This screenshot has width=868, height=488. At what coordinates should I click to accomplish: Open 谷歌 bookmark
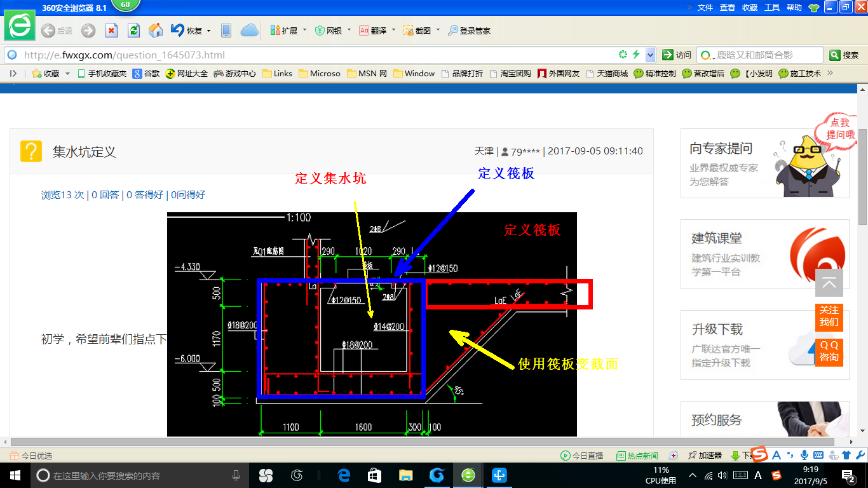point(146,74)
